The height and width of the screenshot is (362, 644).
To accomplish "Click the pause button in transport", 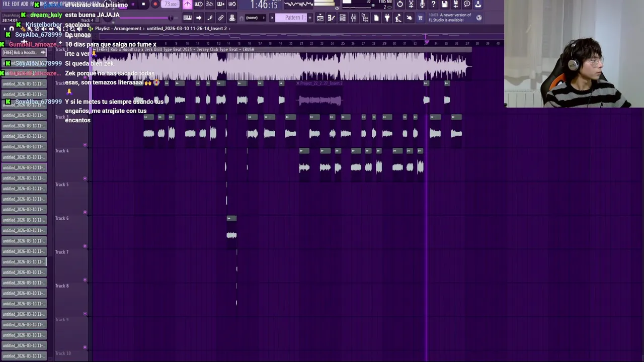I will pos(133,4).
